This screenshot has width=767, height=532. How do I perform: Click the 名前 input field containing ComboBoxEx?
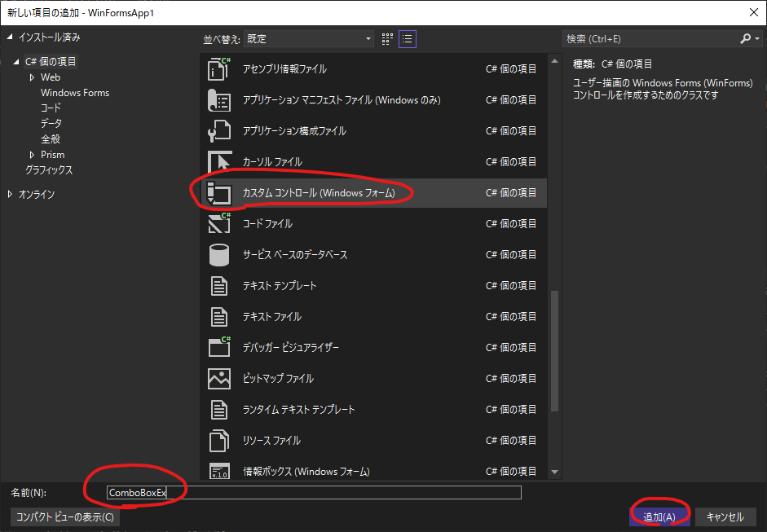[x=314, y=493]
